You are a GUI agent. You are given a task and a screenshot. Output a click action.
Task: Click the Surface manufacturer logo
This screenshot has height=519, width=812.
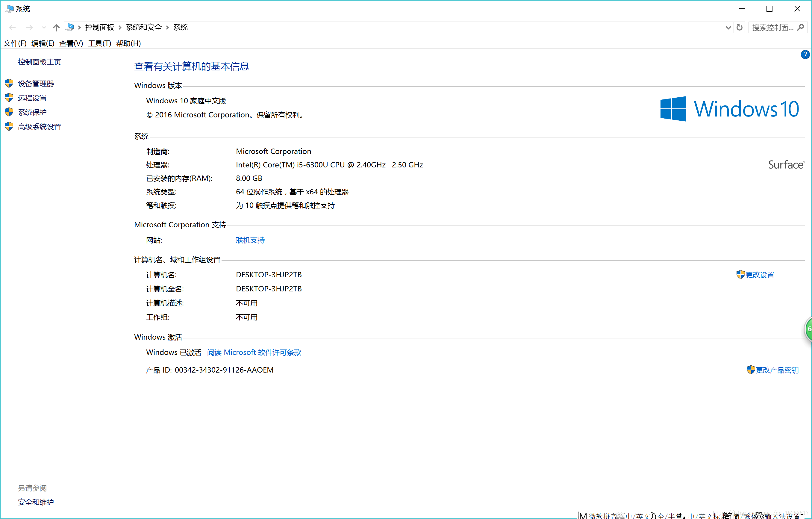[x=786, y=165]
